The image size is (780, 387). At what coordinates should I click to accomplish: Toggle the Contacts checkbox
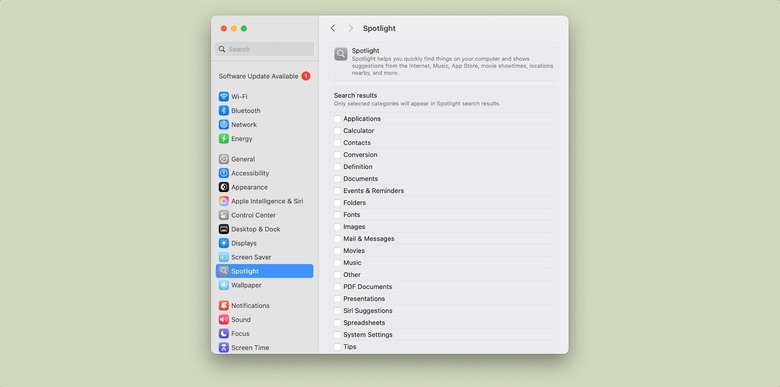(x=337, y=143)
